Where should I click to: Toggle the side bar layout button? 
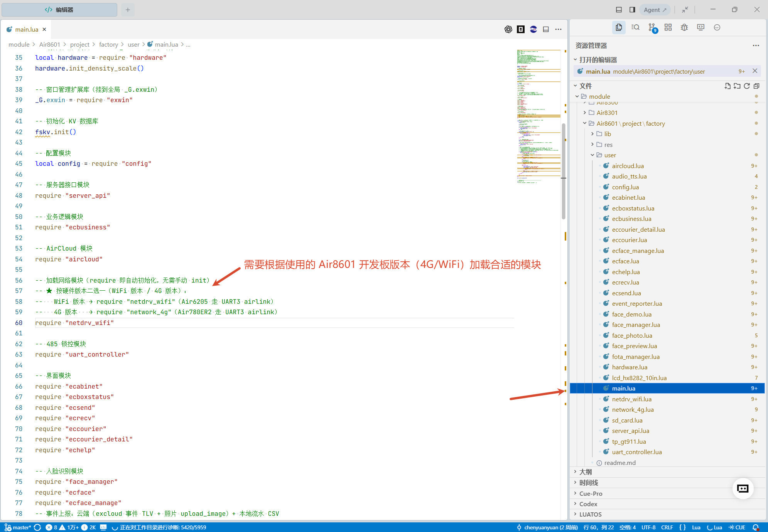point(632,10)
